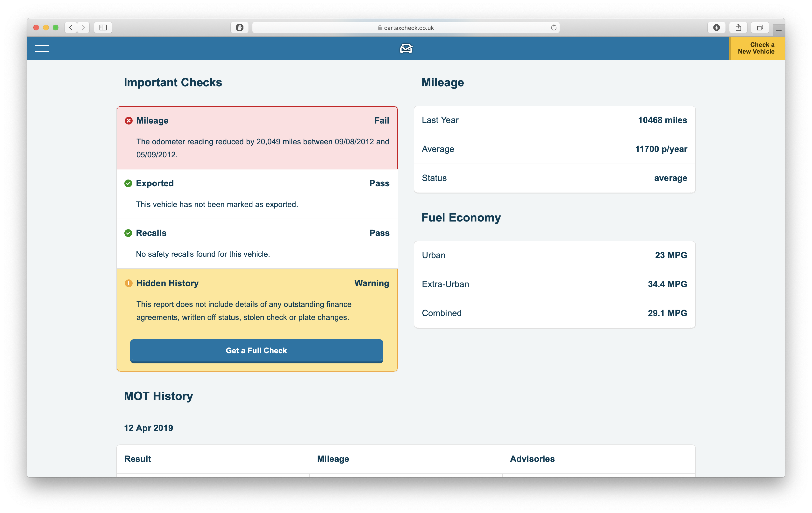Viewport: 812px width, 513px height.
Task: Click the Fail status label
Action: pos(381,121)
